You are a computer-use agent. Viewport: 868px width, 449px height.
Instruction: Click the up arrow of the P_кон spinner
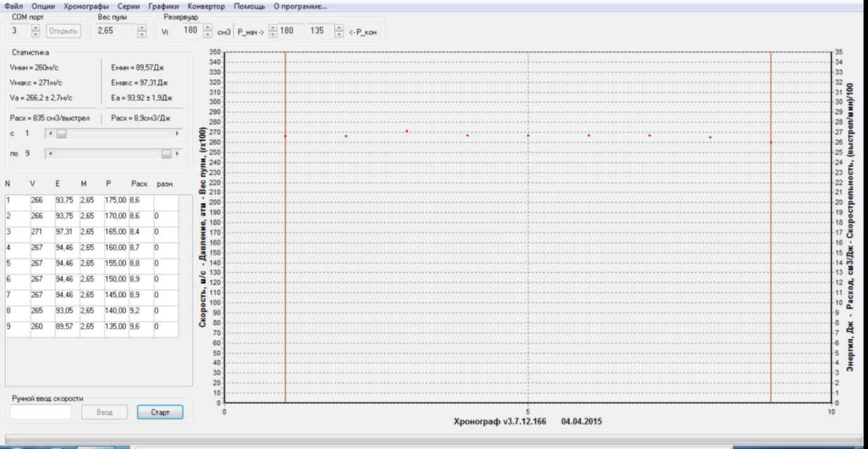(339, 28)
